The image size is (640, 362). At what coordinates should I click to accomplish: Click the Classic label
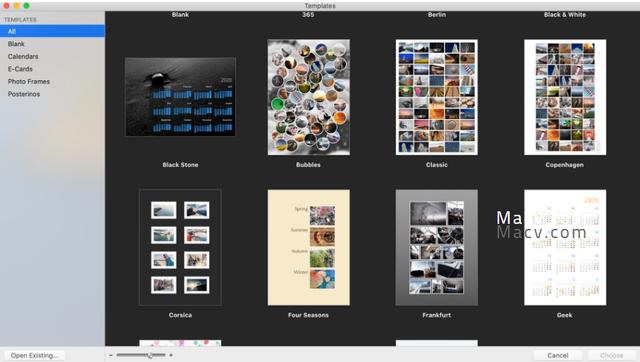(x=437, y=165)
